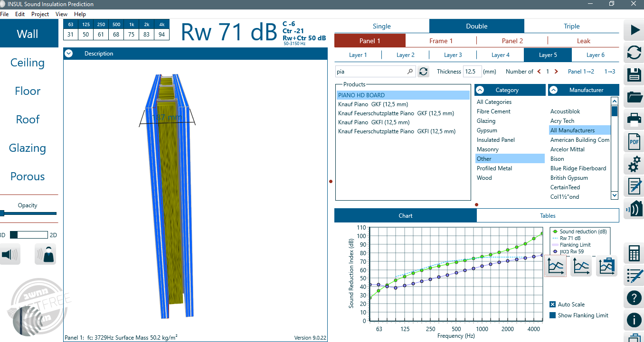
Task: Choose the Masonry category
Action: [x=488, y=149]
